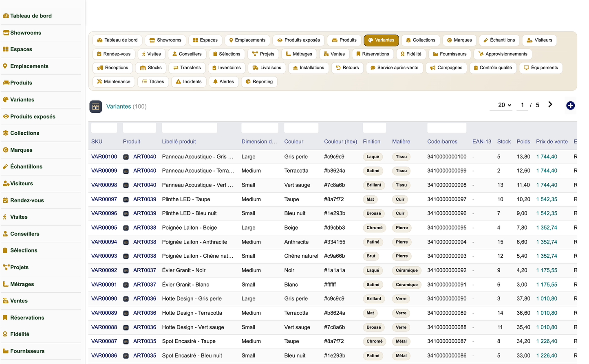Click the Emplacements pin icon in sidebar
The width and height of the screenshot is (589, 364).
click(5, 66)
